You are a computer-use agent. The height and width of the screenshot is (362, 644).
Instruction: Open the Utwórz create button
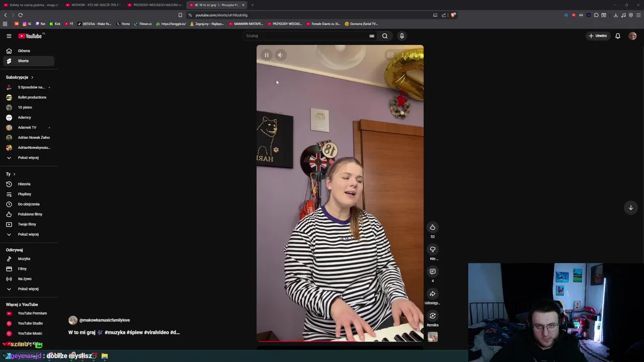point(598,36)
